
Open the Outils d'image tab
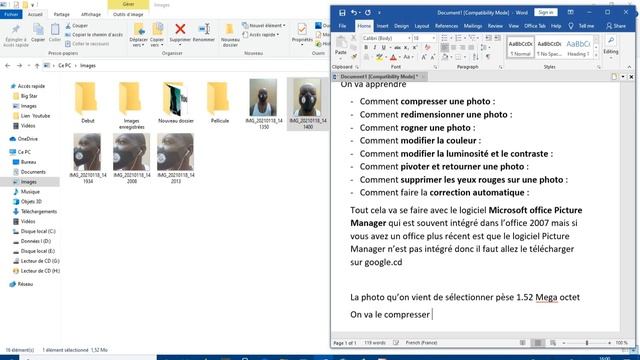click(128, 14)
